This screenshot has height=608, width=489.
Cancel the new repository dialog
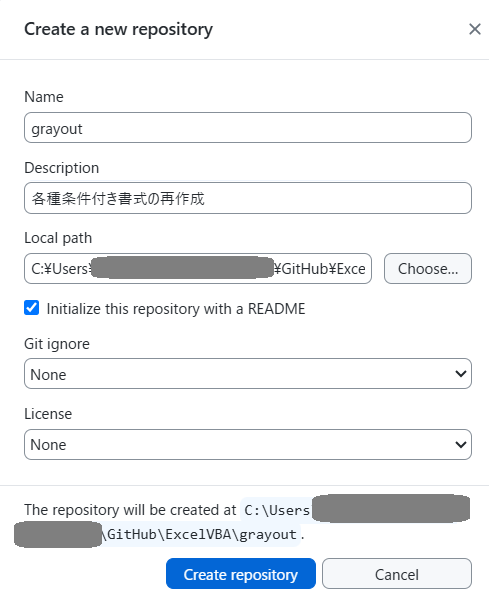coord(397,574)
